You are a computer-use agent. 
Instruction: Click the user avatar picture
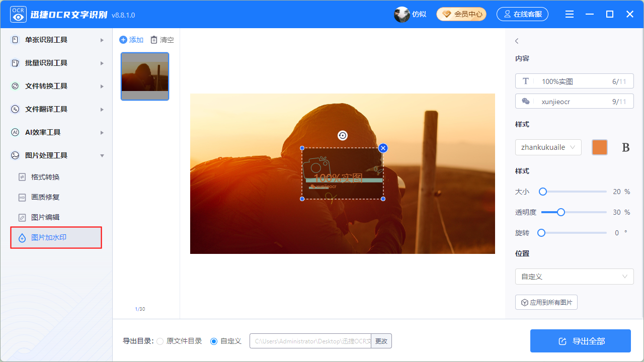point(401,14)
